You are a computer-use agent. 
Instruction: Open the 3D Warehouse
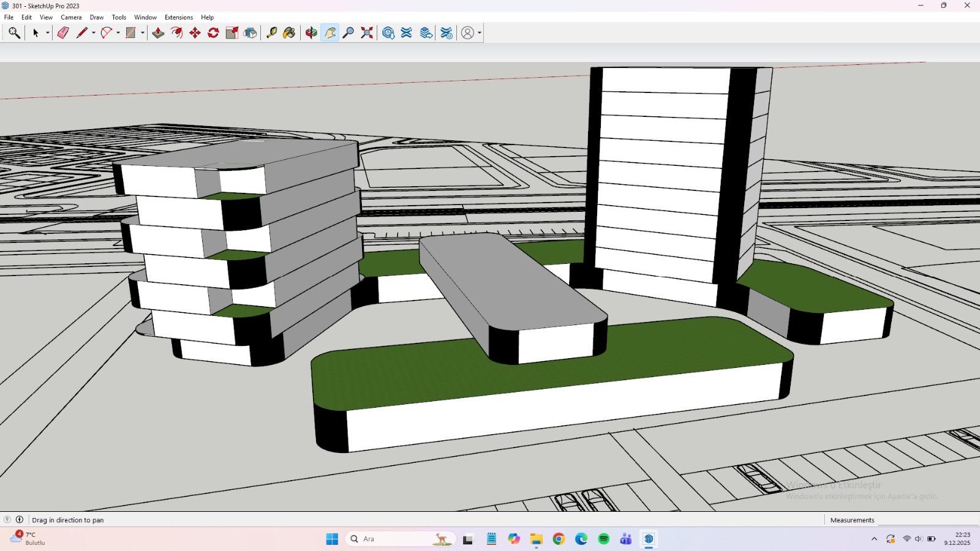pos(388,33)
